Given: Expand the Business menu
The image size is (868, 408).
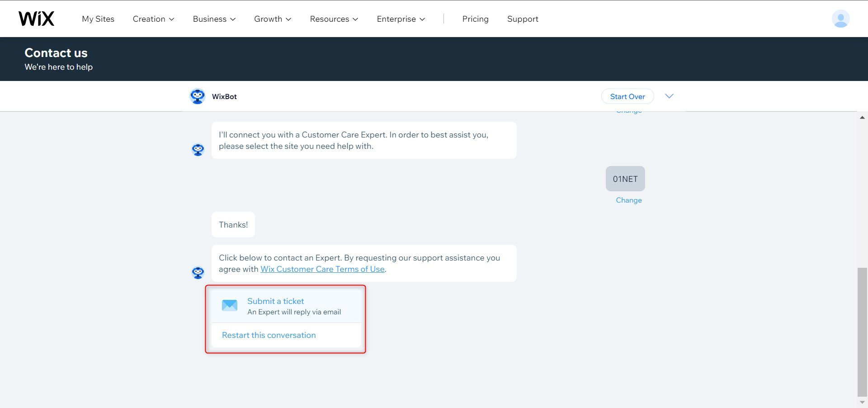Looking at the screenshot, I should [214, 19].
